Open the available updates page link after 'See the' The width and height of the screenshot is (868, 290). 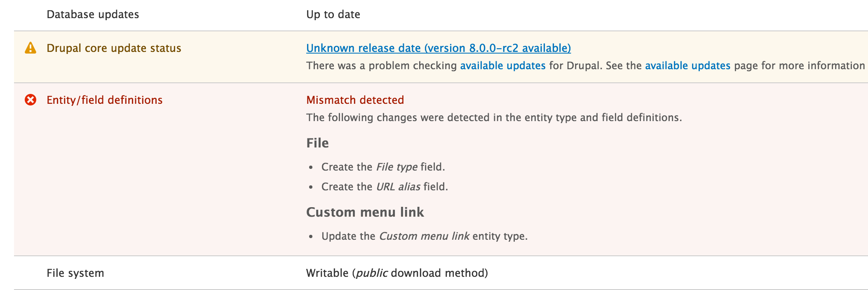[687, 65]
